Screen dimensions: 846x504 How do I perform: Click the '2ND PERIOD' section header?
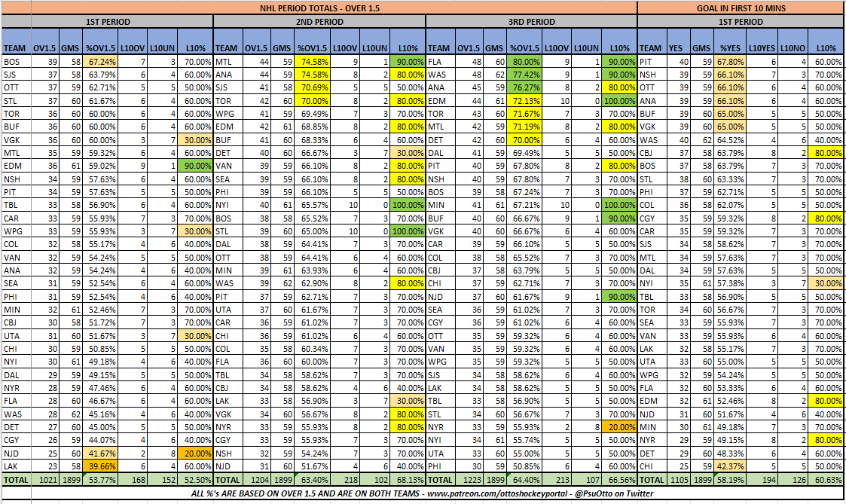coord(319,22)
